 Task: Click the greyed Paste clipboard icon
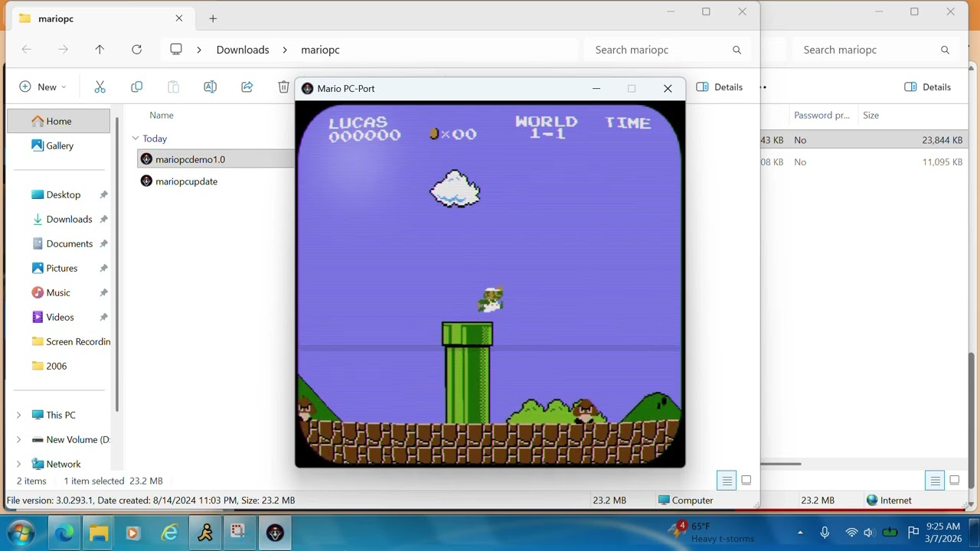tap(173, 87)
